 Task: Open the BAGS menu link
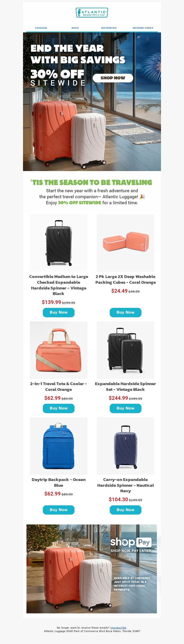click(x=75, y=28)
